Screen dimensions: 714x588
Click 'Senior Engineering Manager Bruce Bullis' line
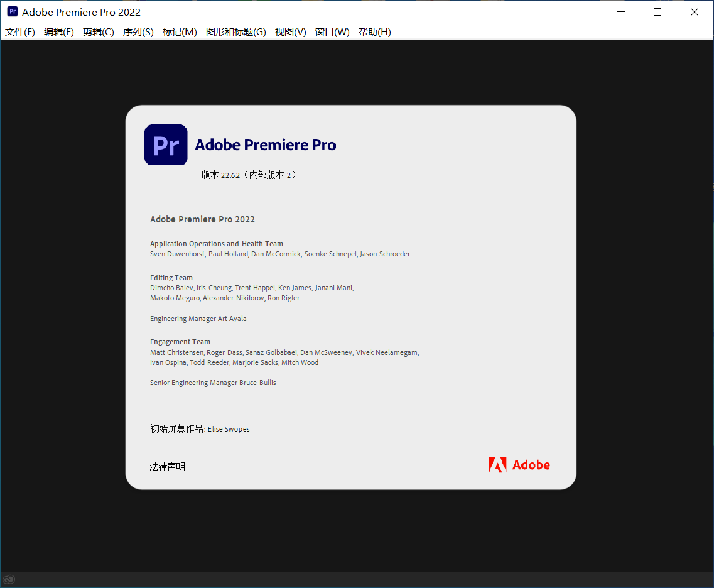point(213,383)
